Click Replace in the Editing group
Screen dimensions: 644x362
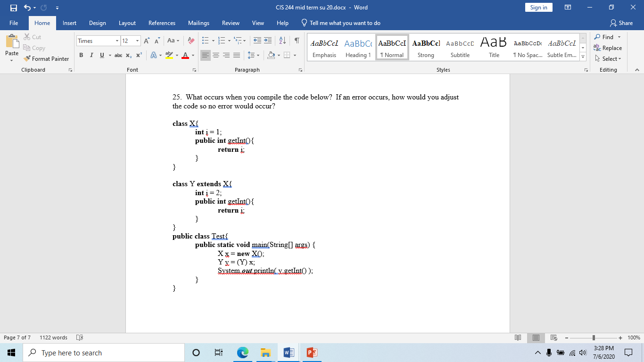[x=608, y=48]
